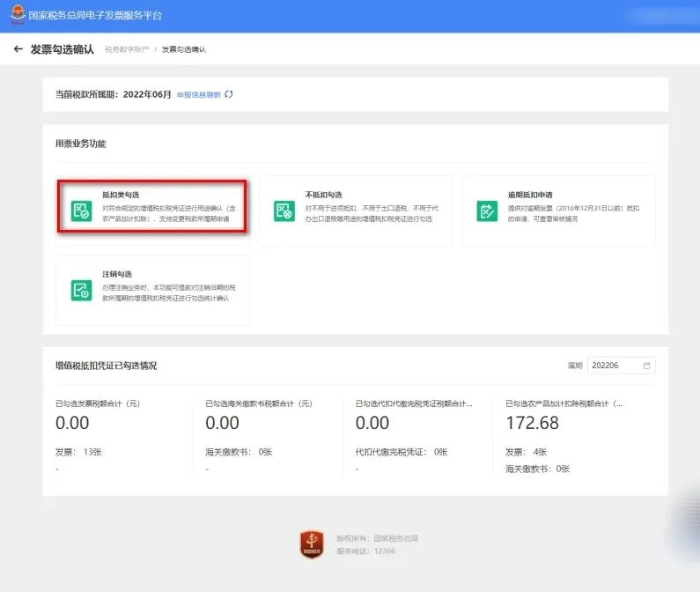Select the 发票勾选确认 breadcrumb item

[183, 49]
